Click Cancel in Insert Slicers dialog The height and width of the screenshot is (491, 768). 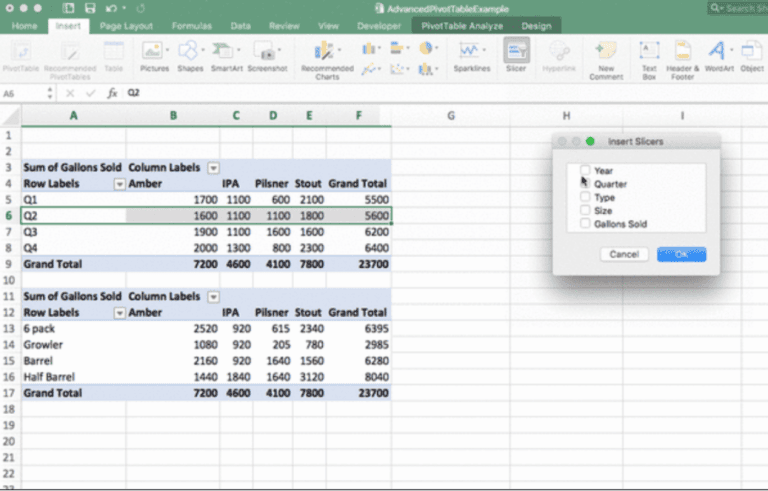point(624,254)
